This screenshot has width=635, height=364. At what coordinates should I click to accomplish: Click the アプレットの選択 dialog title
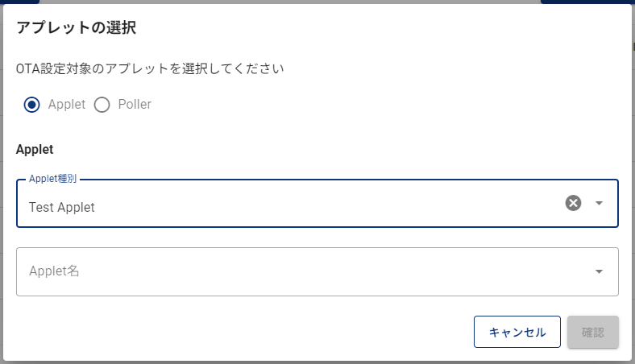76,27
